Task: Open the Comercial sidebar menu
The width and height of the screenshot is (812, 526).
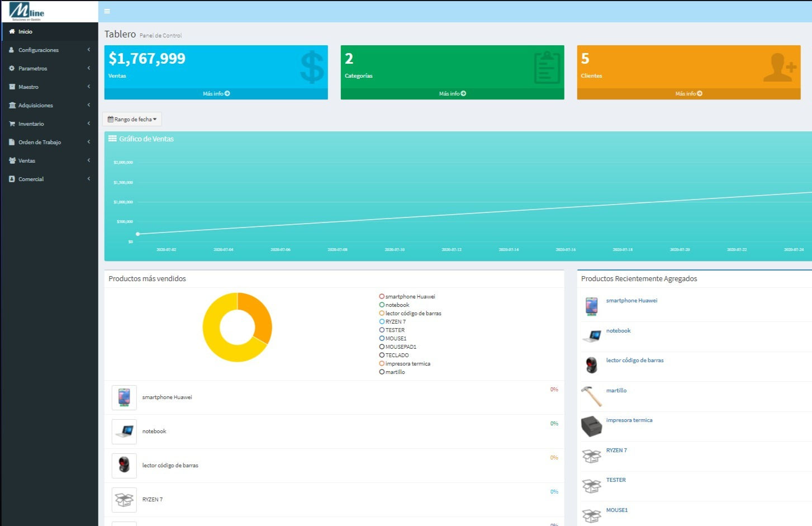Action: 31,179
